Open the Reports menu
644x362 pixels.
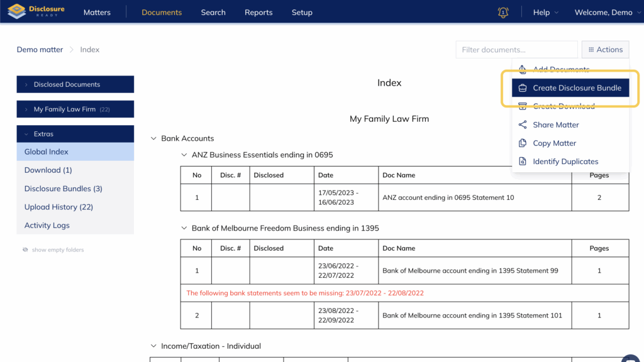click(258, 13)
